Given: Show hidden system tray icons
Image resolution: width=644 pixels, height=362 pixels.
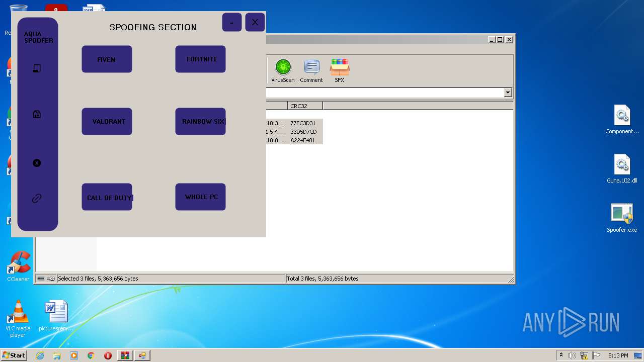Looking at the screenshot, I should point(561,355).
